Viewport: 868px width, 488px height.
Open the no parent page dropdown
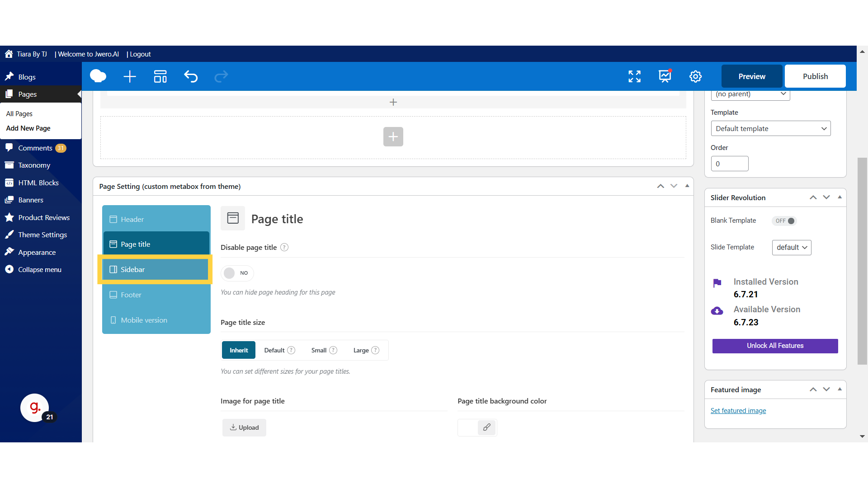coord(750,94)
